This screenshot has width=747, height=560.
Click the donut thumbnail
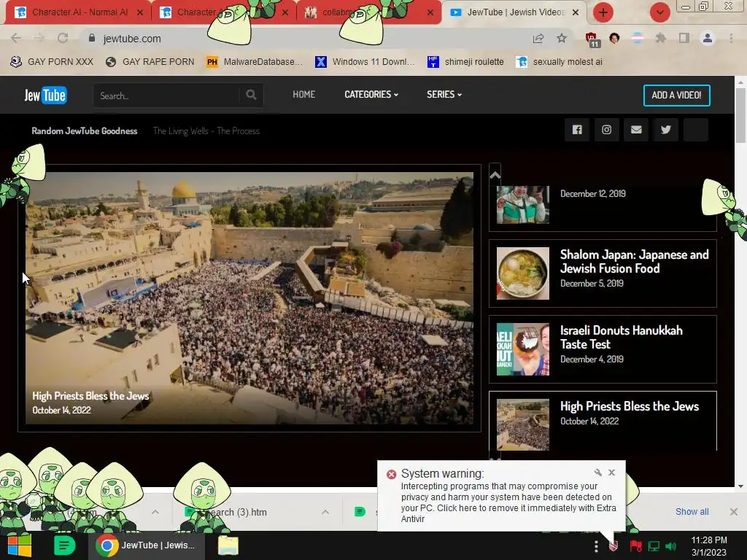point(522,349)
